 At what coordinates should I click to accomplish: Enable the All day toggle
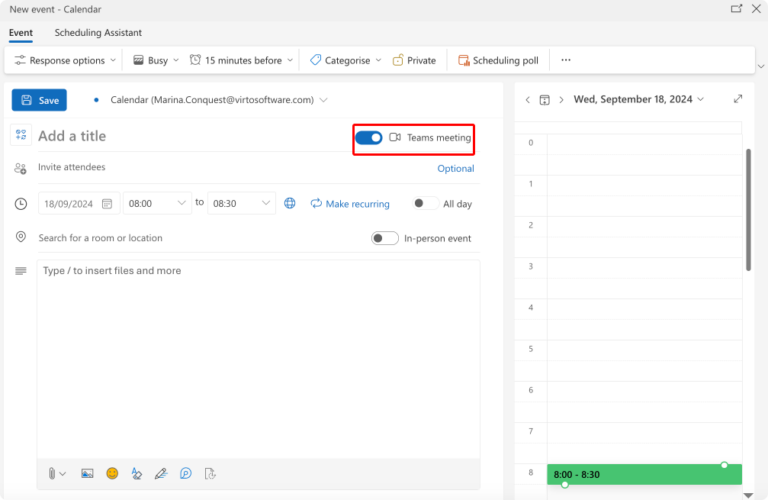tap(425, 203)
